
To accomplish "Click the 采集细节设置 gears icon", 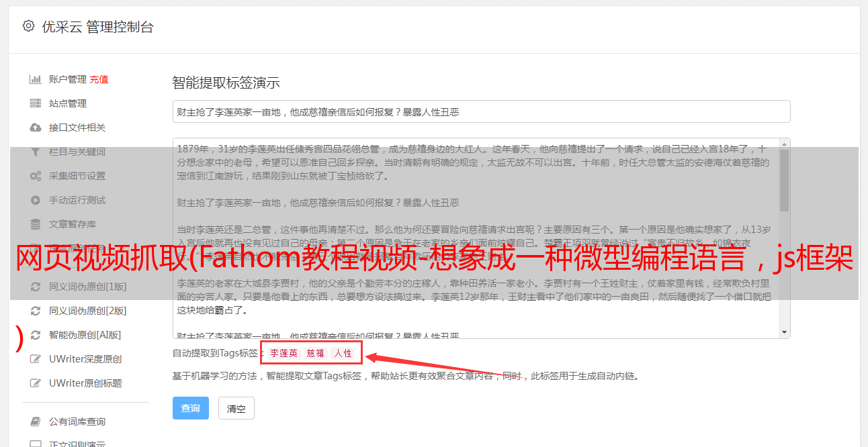I will point(36,176).
